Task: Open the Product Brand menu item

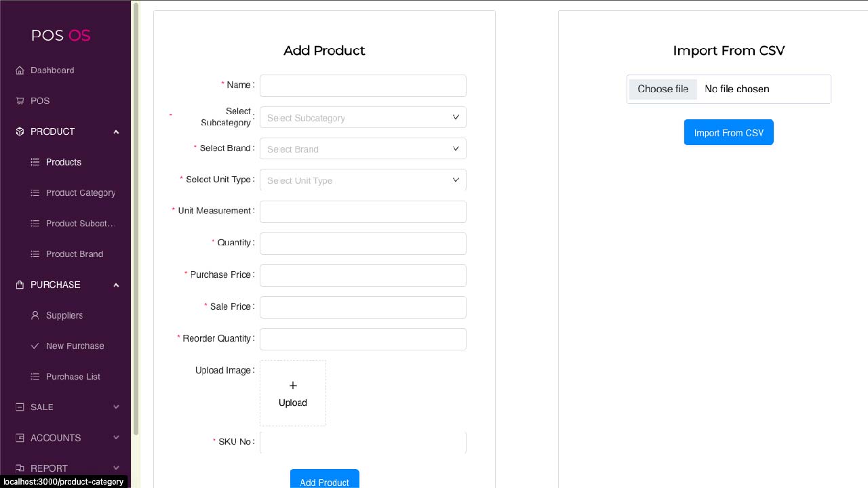Action: click(75, 254)
